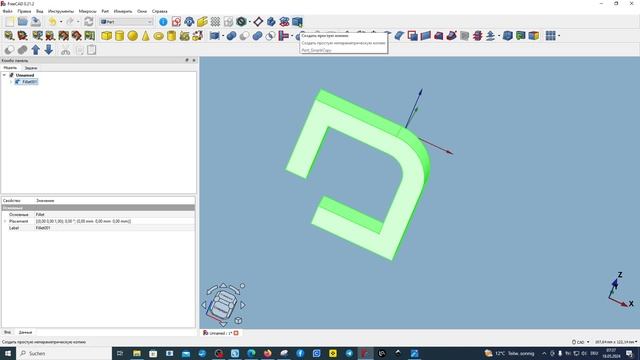
Task: Open the dropdown beside nine-square grid icon
Action: click(559, 36)
